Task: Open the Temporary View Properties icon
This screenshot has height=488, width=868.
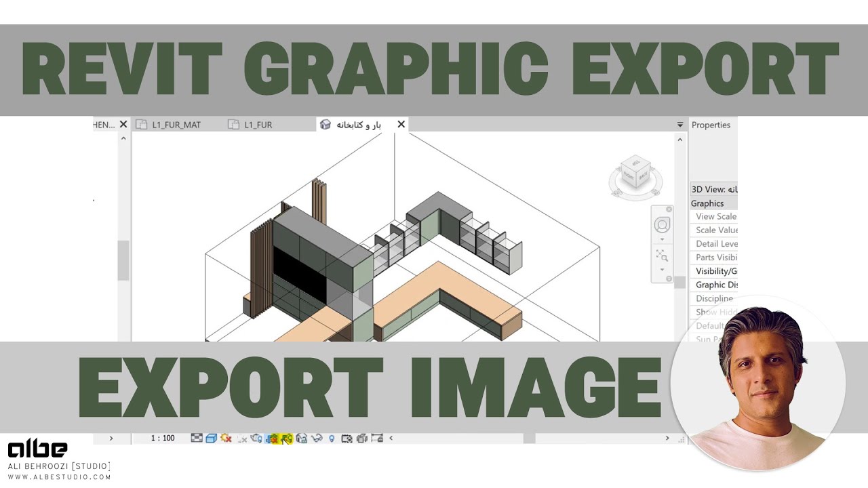Action: 347,439
